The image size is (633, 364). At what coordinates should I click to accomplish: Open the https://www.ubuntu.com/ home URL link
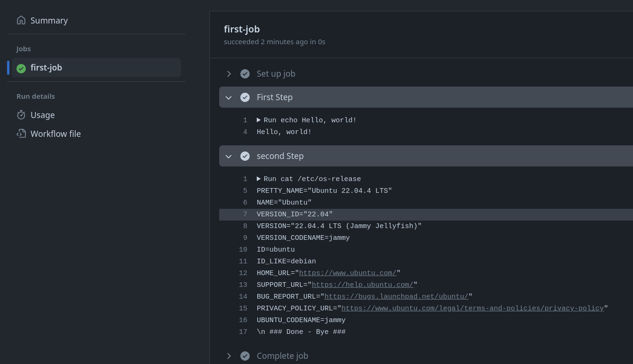348,273
